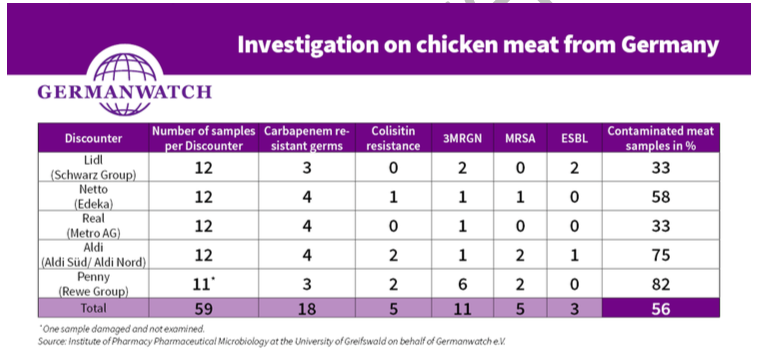
Task: Click the Real (Metro AG) row label
Action: click(x=93, y=225)
